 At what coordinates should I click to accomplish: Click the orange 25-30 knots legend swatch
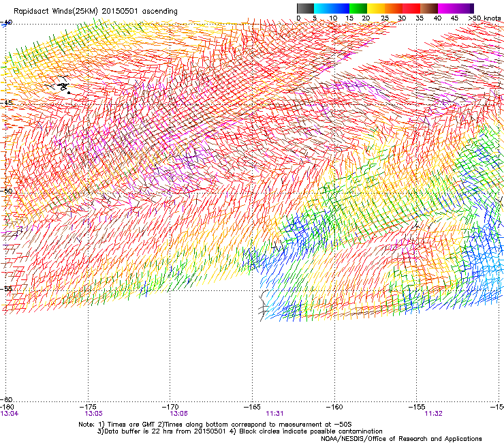(x=394, y=8)
